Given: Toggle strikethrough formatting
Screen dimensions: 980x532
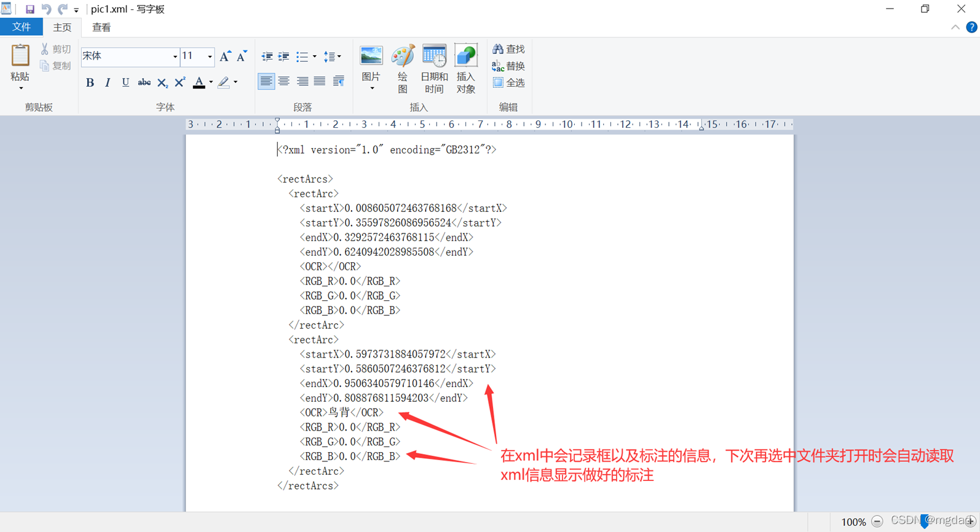Looking at the screenshot, I should click(x=144, y=82).
